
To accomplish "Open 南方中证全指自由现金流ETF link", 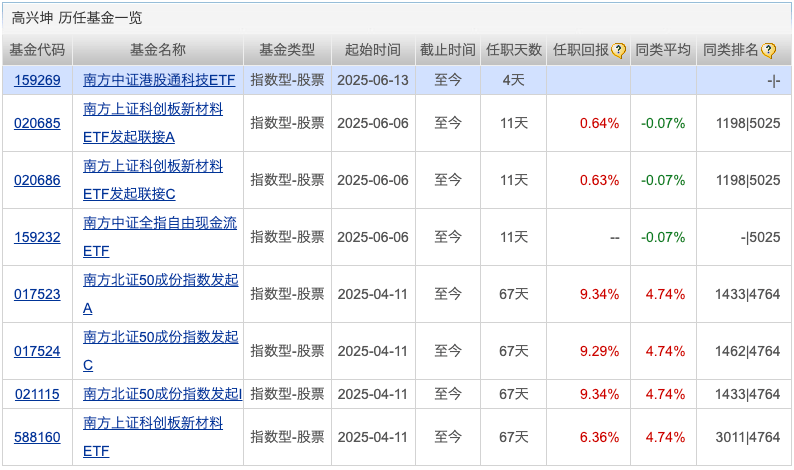I will pos(160,237).
